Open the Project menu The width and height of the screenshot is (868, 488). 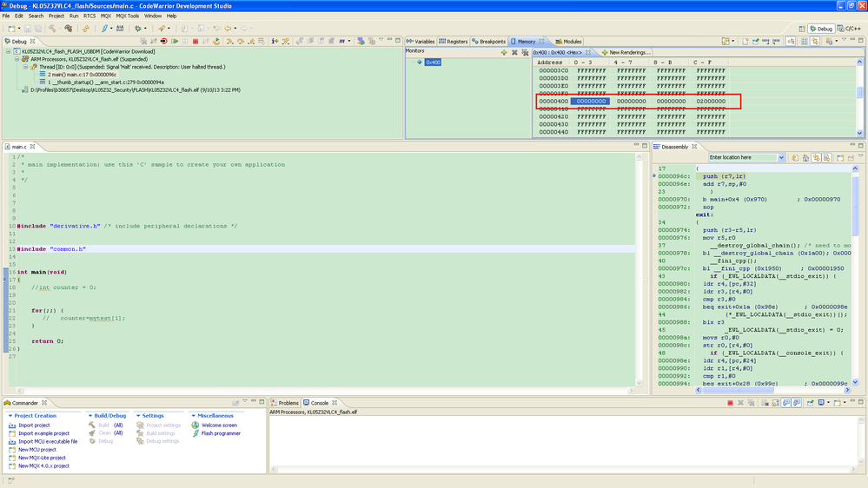click(56, 16)
